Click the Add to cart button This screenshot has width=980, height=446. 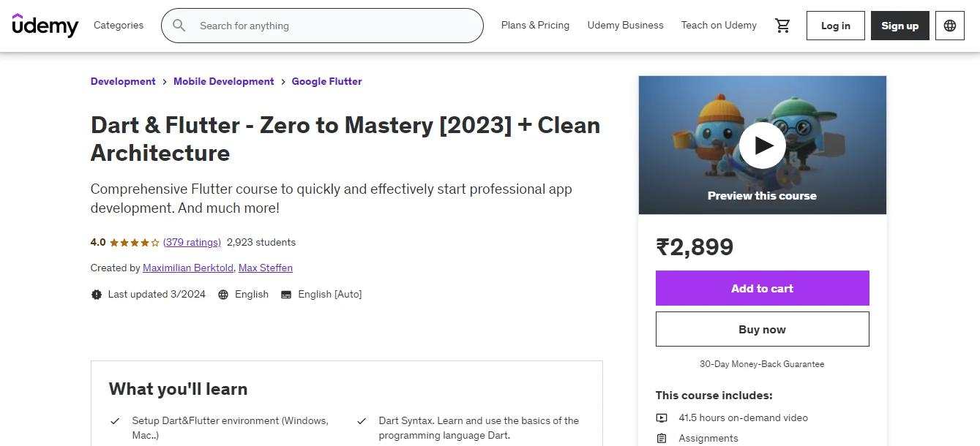click(762, 288)
